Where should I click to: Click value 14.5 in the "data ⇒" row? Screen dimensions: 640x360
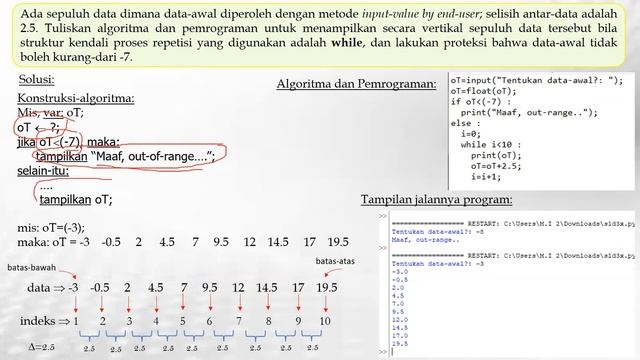point(267,288)
